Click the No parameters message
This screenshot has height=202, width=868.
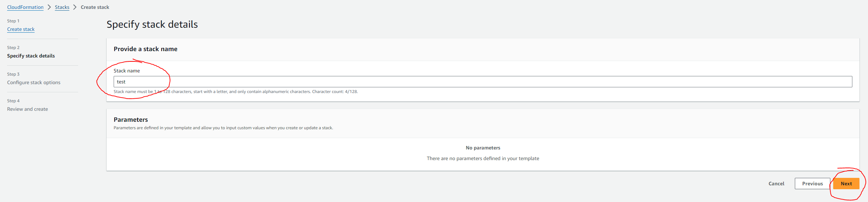pyautogui.click(x=483, y=148)
